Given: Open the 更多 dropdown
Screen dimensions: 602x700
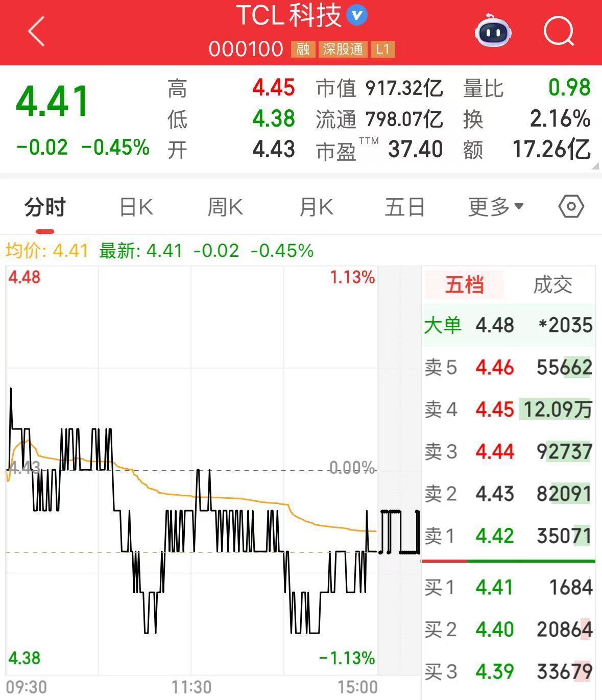Looking at the screenshot, I should pyautogui.click(x=495, y=207).
